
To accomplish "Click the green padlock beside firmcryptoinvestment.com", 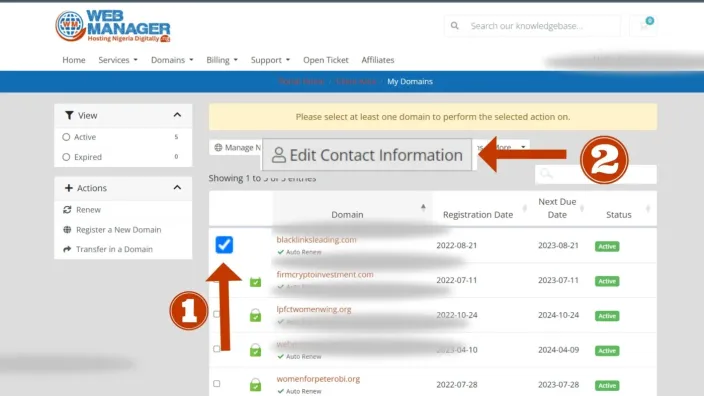I will tap(255, 281).
